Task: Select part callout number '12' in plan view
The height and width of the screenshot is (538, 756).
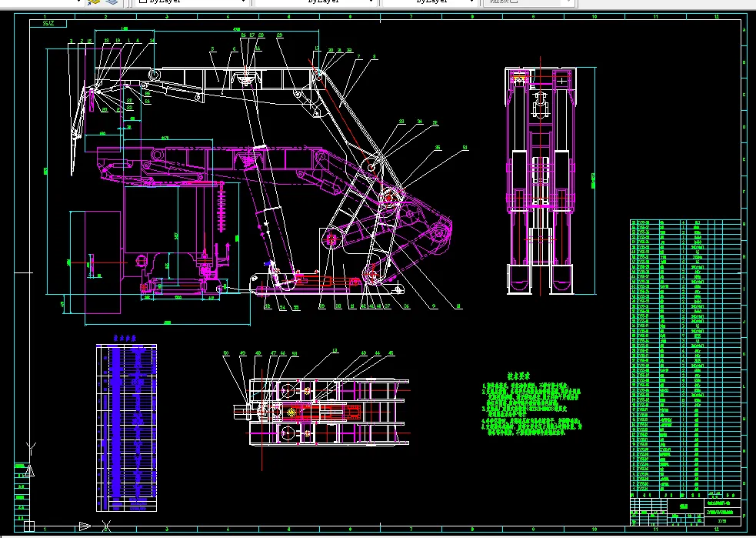Action: click(335, 351)
